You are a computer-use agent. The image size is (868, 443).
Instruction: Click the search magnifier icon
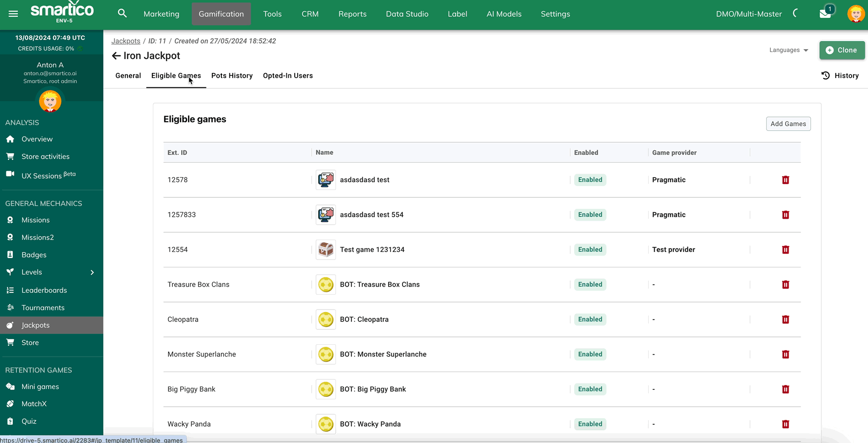(122, 14)
